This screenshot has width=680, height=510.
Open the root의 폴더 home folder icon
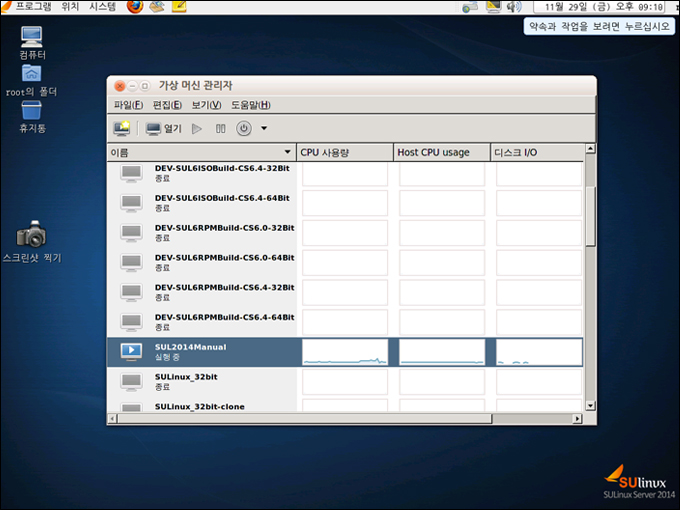click(x=31, y=74)
